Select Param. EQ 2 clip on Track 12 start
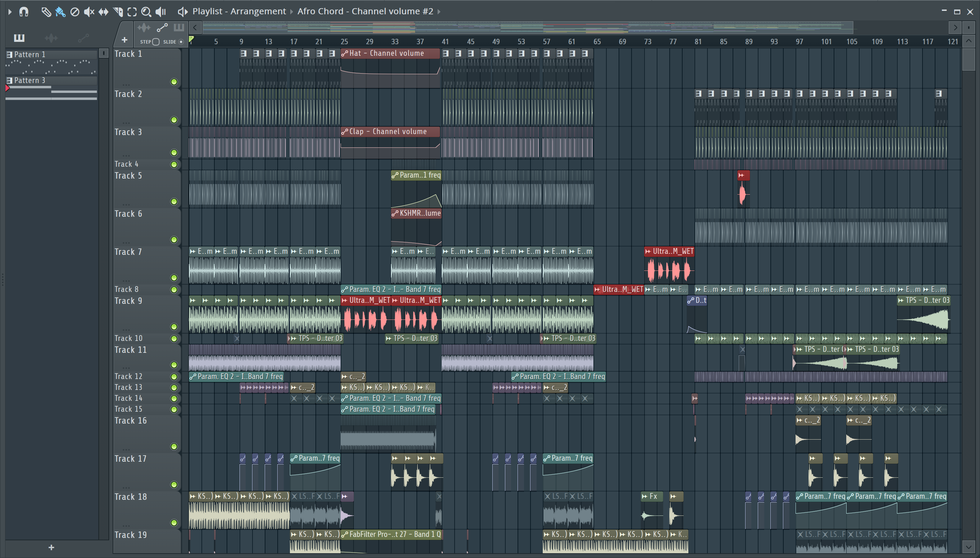This screenshot has width=980, height=558. [x=236, y=376]
